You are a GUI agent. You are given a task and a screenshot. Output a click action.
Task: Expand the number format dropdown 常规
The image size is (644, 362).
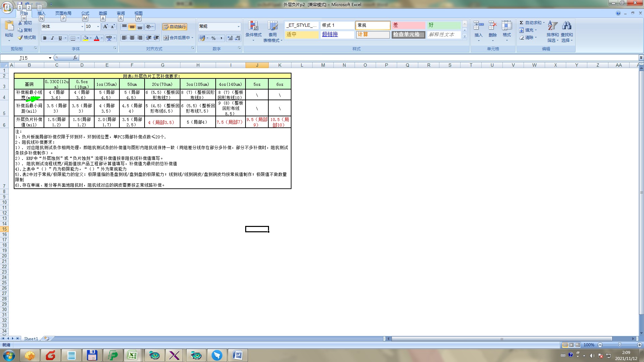point(238,26)
